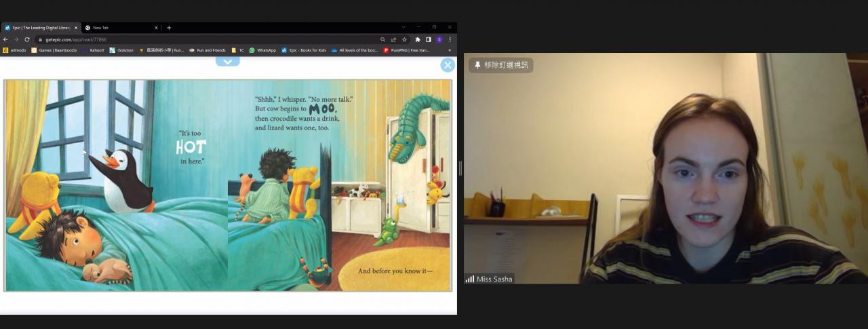Viewport: 868px width, 329px height.
Task: Expand the blue chevron panel above the book
Action: pyautogui.click(x=228, y=61)
